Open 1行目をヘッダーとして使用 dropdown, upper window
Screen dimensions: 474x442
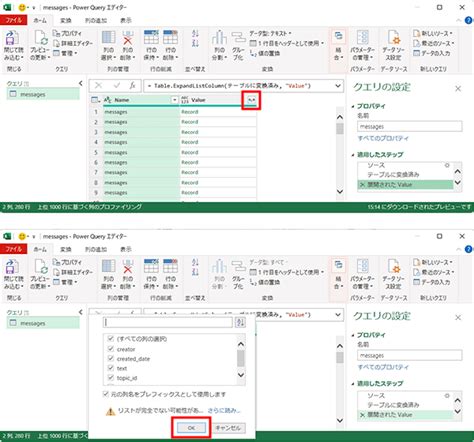pyautogui.click(x=287, y=43)
